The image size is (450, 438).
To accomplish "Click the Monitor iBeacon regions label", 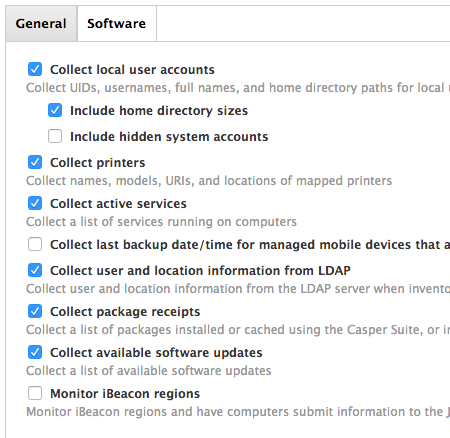I will 125,394.
